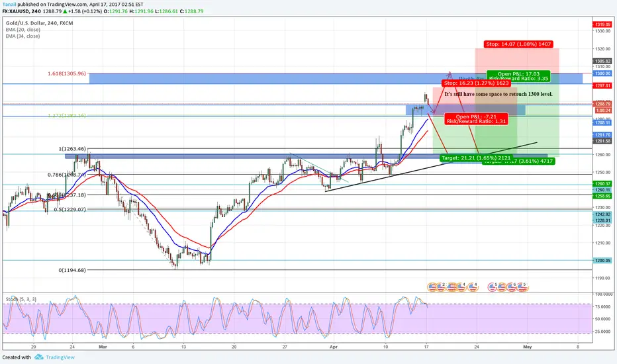Select the EMA (34, close) indicator legend

point(23,36)
